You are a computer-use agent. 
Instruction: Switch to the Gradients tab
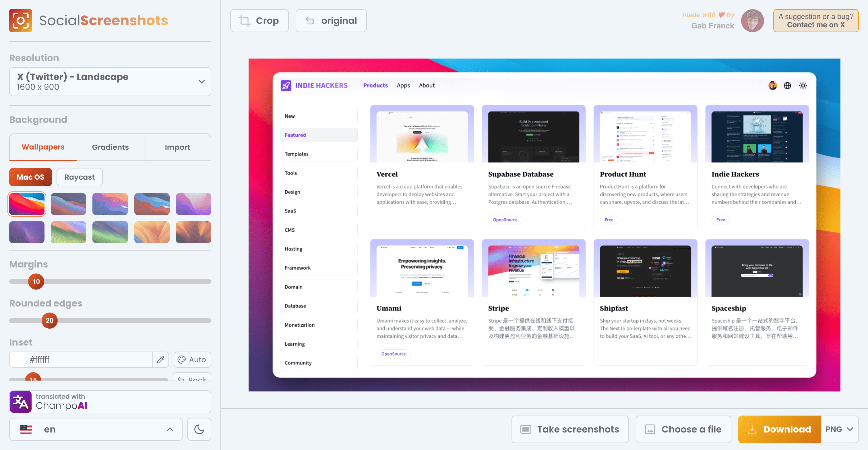coord(110,147)
